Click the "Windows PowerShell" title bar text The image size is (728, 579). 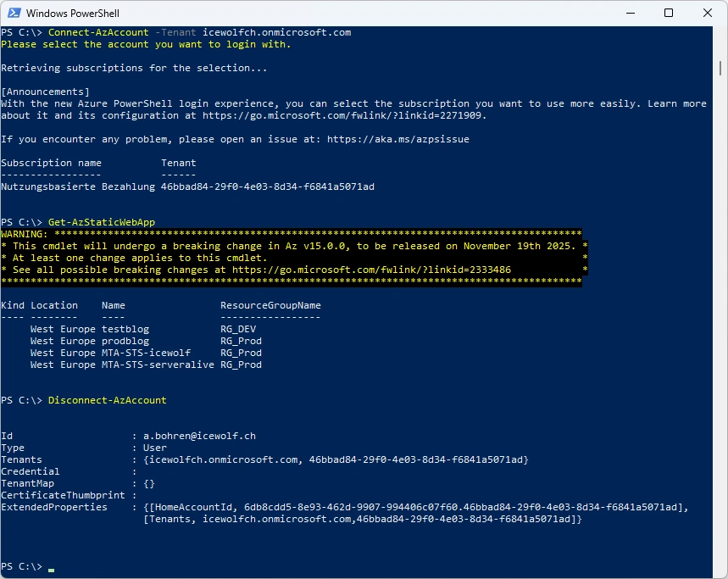72,14
